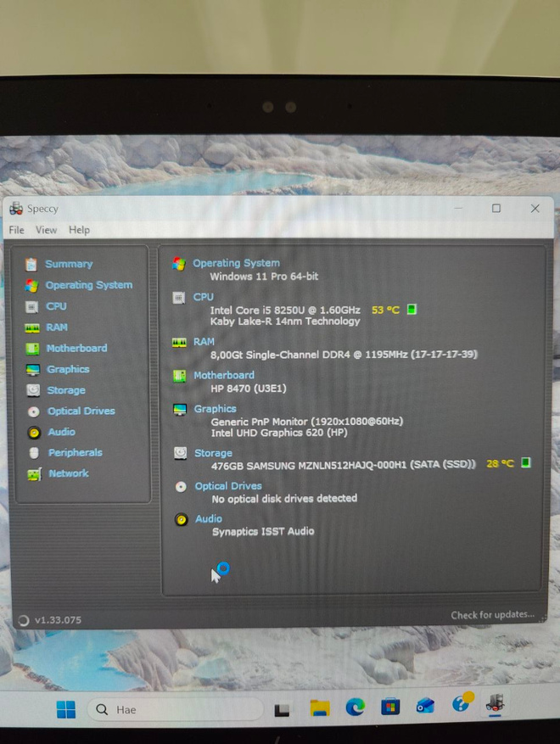
Task: Open the View menu
Action: 46,230
